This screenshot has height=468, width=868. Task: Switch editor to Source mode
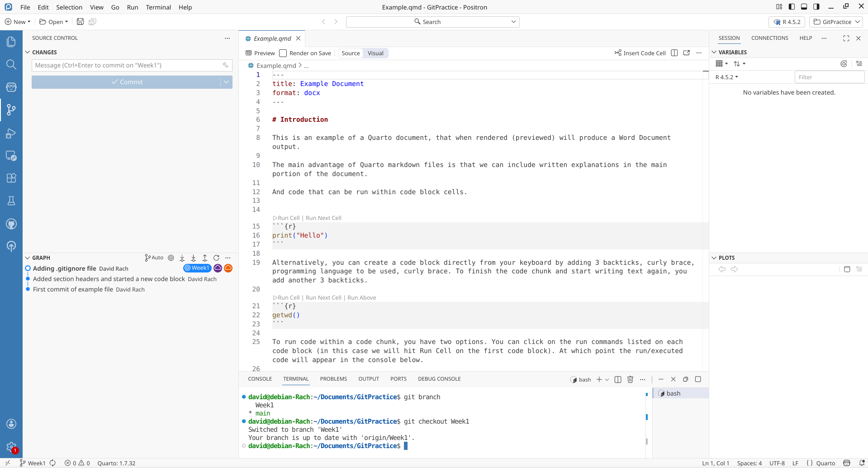click(351, 53)
